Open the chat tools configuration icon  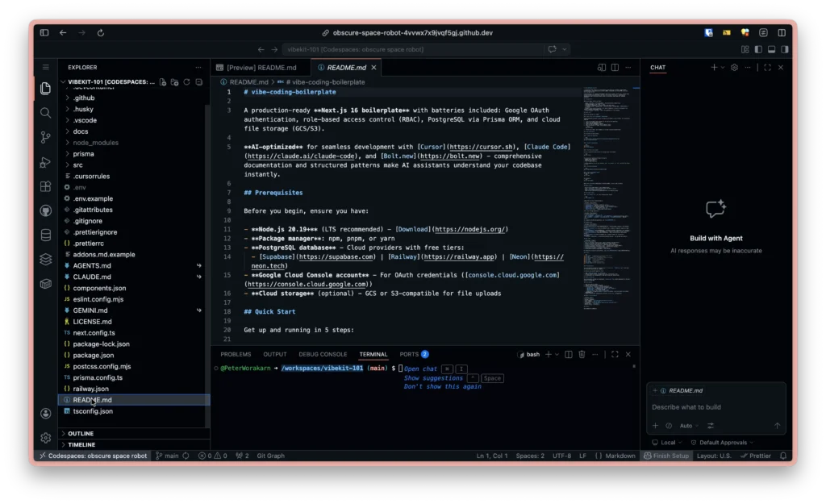(x=711, y=426)
